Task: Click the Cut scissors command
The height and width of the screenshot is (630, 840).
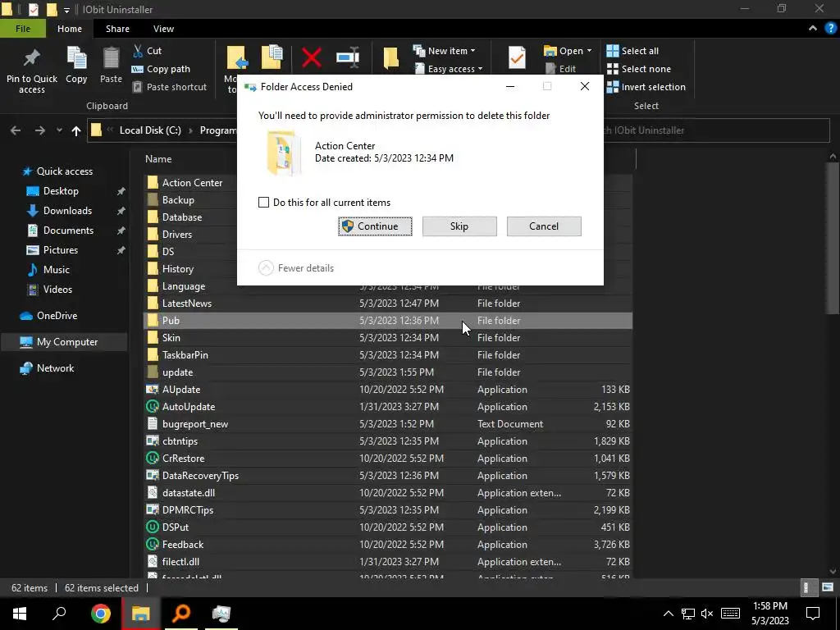Action: pyautogui.click(x=147, y=51)
